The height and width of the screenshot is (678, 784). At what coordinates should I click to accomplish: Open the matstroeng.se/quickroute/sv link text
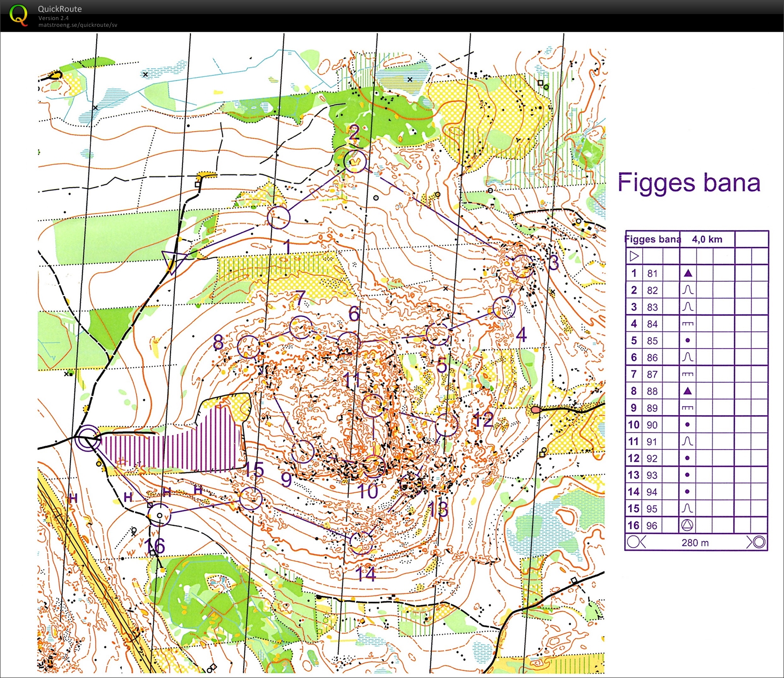(x=78, y=25)
